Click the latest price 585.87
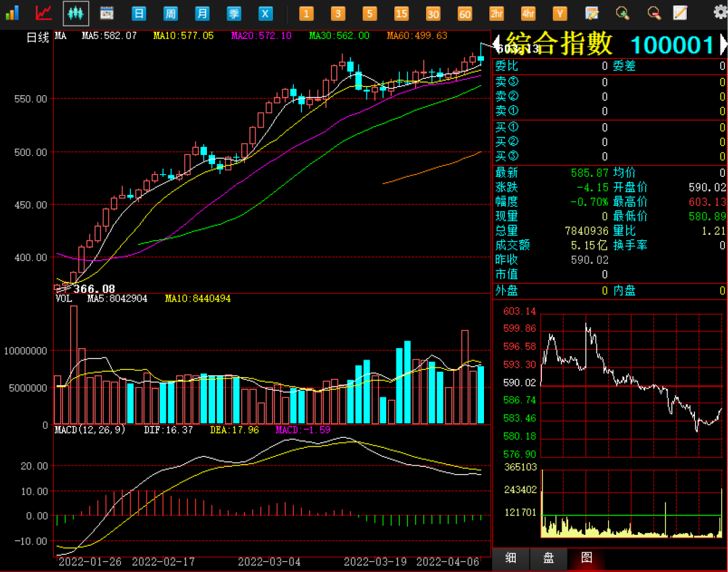Image resolution: width=728 pixels, height=572 pixels. pyautogui.click(x=589, y=173)
